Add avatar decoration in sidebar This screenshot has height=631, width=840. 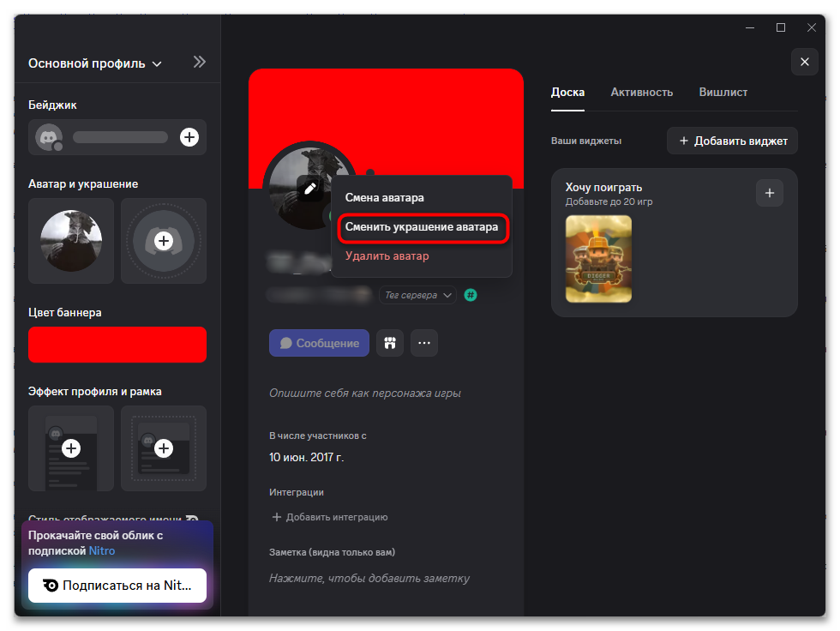tap(164, 241)
